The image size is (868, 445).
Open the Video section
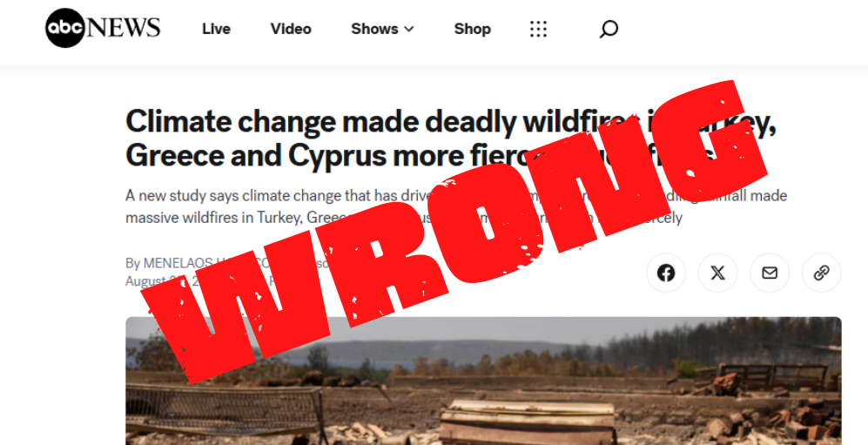291,29
